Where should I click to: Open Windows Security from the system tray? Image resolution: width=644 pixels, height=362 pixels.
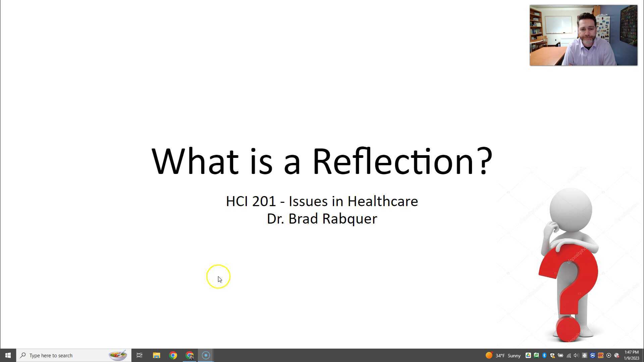[552, 355]
